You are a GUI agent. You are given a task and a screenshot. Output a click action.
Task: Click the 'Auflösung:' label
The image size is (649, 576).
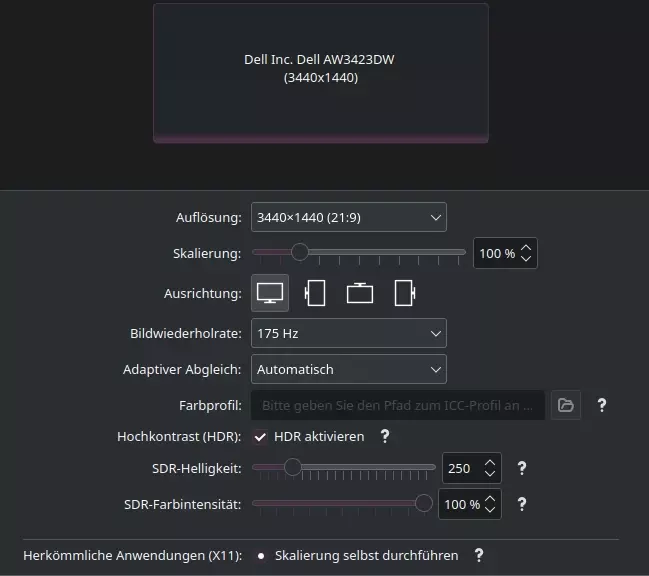pos(209,217)
